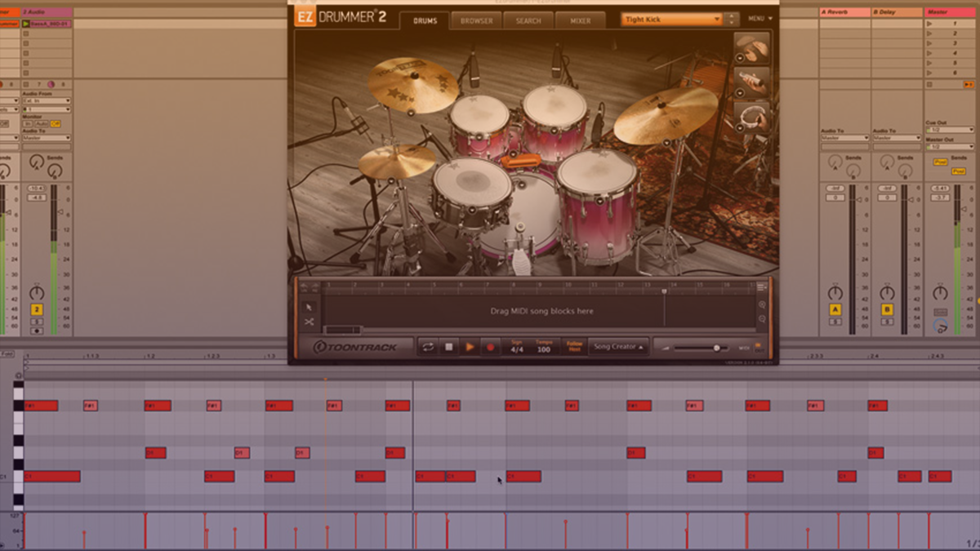Image resolution: width=980 pixels, height=551 pixels.
Task: Switch to the Browser tab
Action: tap(476, 20)
